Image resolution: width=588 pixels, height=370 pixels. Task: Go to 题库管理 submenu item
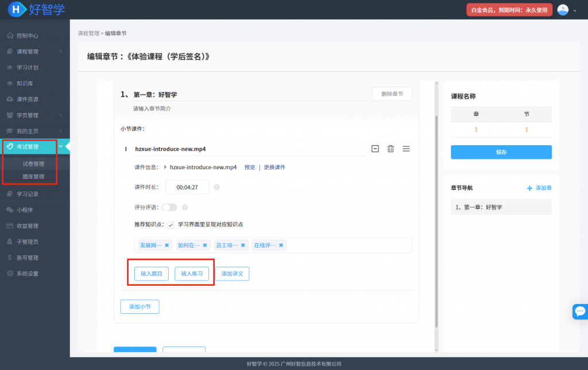pyautogui.click(x=33, y=177)
